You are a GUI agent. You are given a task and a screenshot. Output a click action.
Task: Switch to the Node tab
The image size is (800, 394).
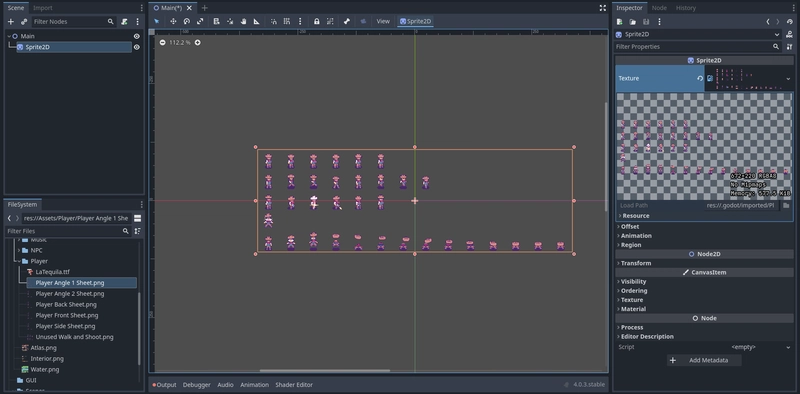(659, 8)
